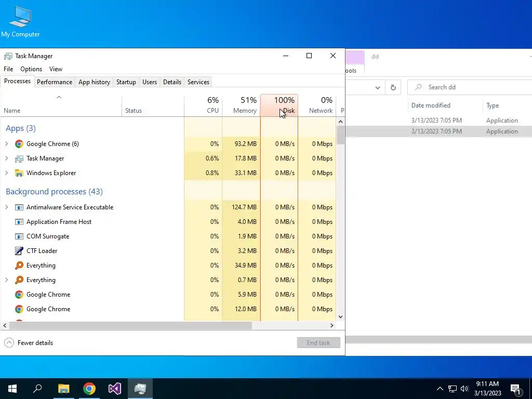Open the Windows Start menu
The width and height of the screenshot is (532, 399).
[x=12, y=389]
